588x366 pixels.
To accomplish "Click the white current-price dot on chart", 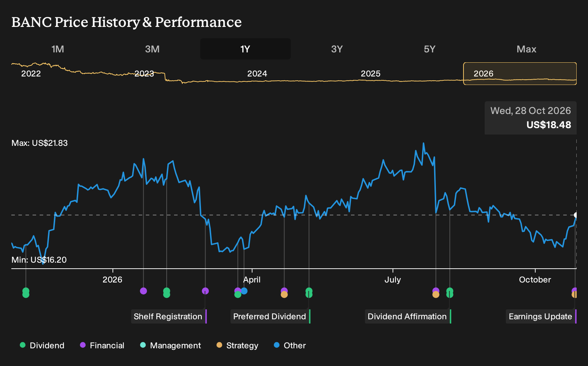I will click(x=576, y=215).
